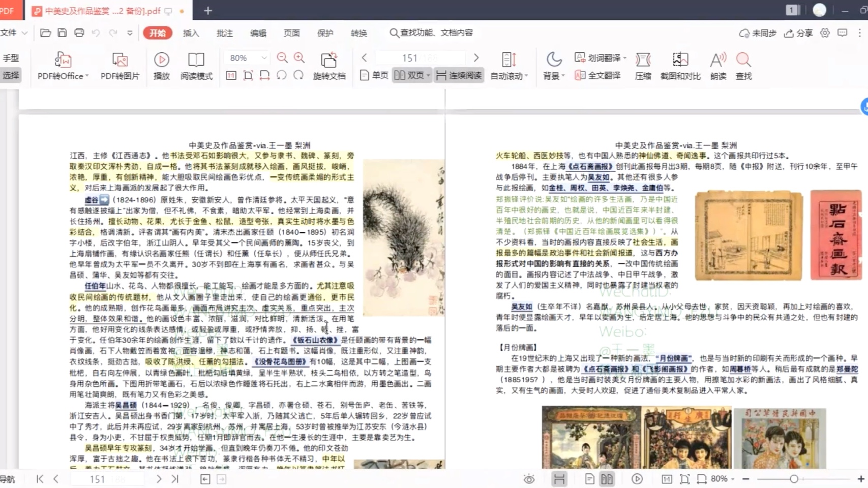
Task: Start 朗读 read aloud
Action: click(718, 66)
